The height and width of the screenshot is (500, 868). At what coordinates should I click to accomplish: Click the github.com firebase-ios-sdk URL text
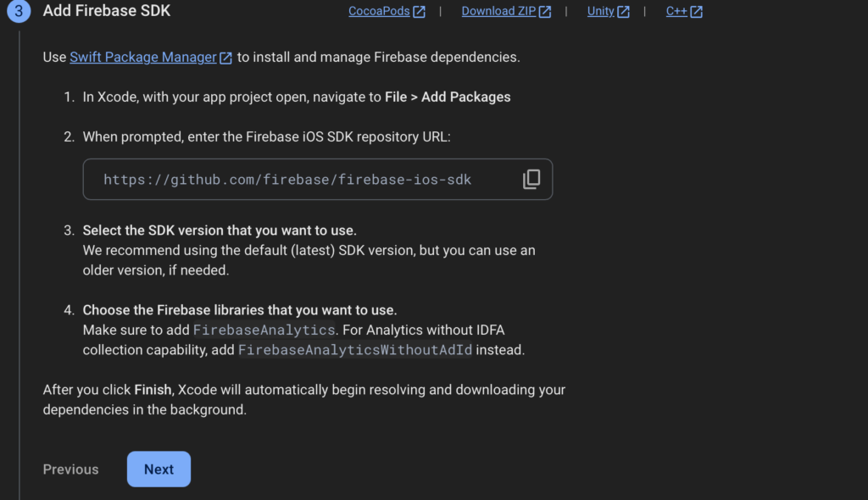[287, 180]
